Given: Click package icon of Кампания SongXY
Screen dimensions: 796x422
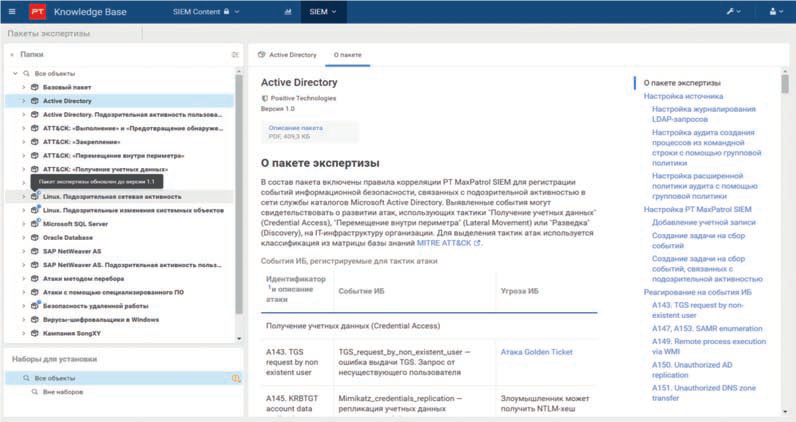Looking at the screenshot, I should click(35, 334).
